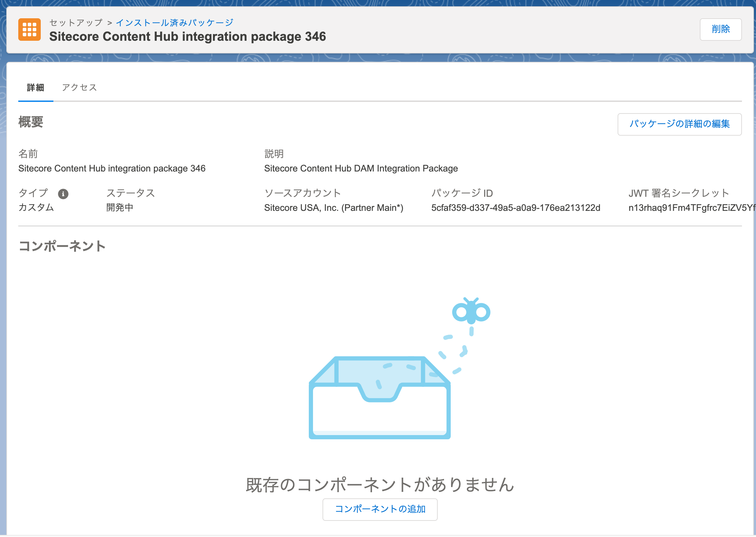
Task: Click the コンポーネントの追加 button
Action: pos(380,509)
